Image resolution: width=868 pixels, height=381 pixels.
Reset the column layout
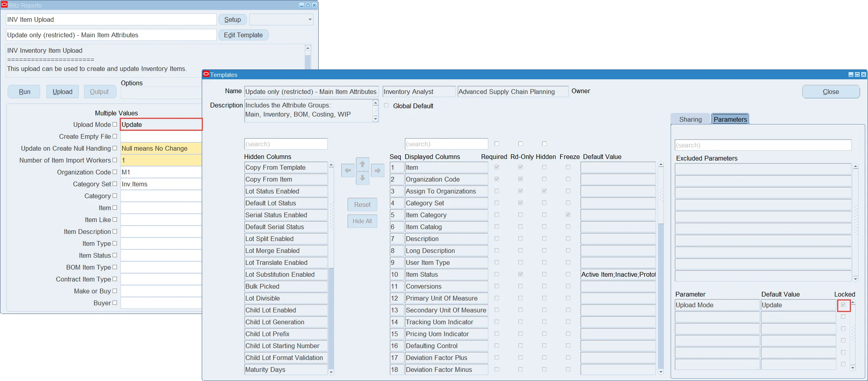point(362,205)
